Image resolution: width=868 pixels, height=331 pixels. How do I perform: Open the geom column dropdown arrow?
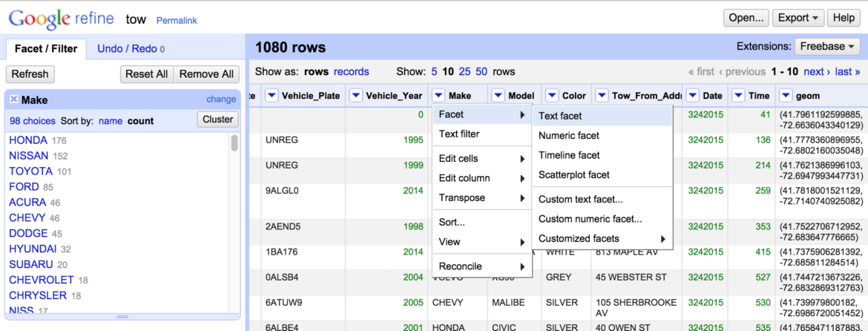[786, 96]
